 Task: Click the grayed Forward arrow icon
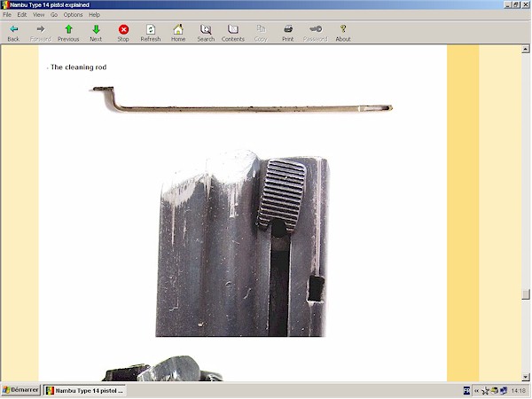[x=41, y=29]
